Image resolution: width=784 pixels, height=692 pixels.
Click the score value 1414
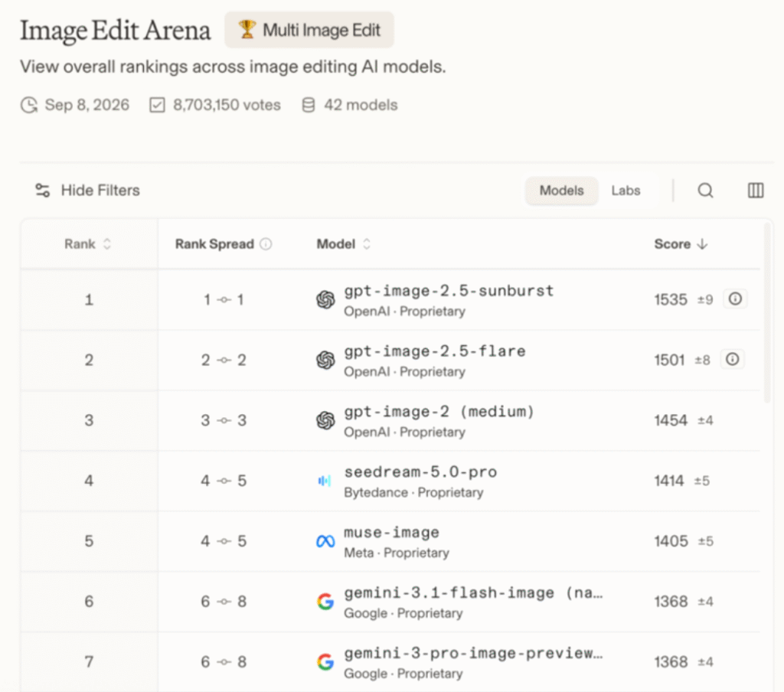(x=669, y=481)
